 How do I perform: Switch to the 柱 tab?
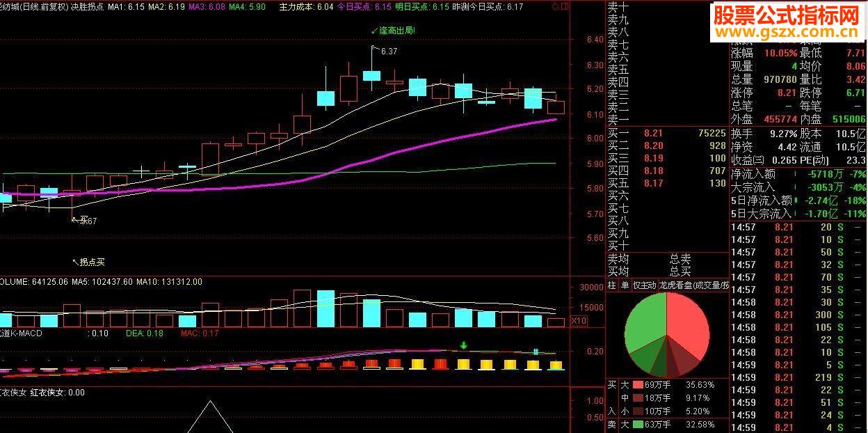tap(611, 285)
